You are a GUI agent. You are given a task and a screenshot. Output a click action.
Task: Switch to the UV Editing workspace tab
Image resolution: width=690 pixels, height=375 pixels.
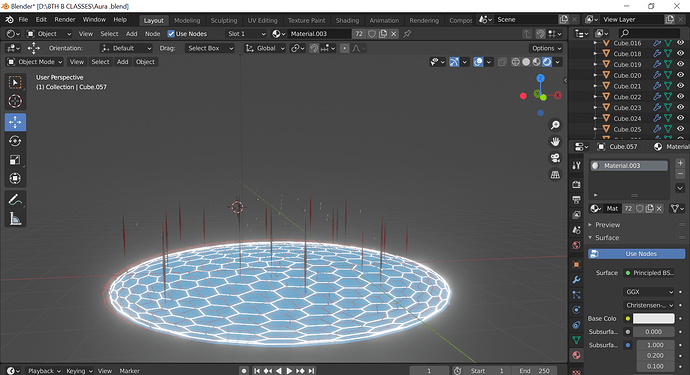click(262, 20)
